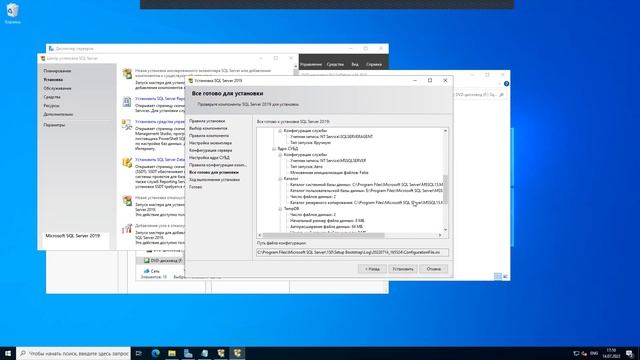
Task: Open Средства menu in Server Manager top bar
Action: [335, 64]
